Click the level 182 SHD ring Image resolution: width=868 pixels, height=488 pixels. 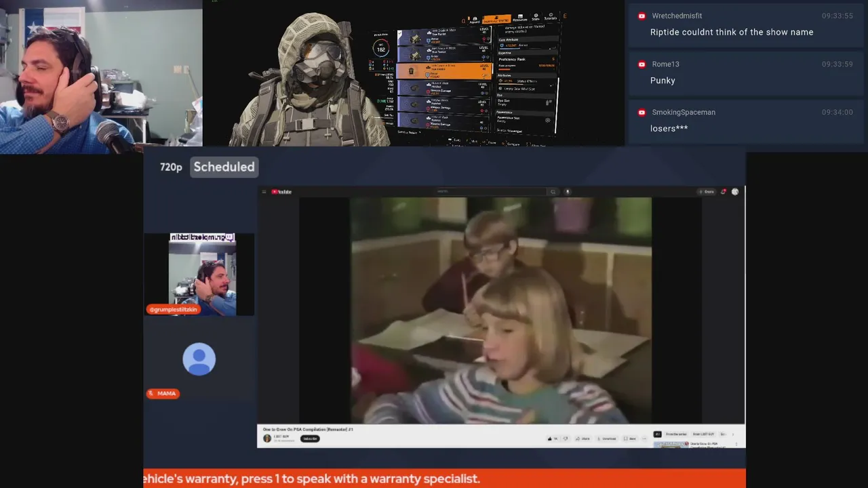click(x=381, y=48)
